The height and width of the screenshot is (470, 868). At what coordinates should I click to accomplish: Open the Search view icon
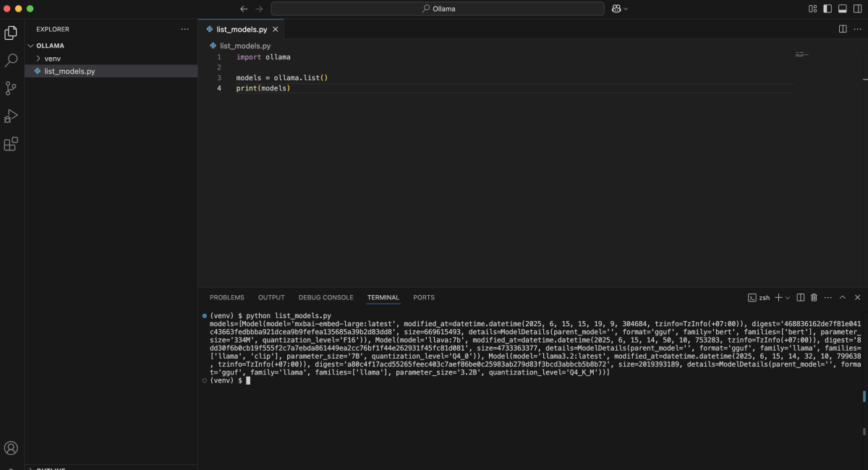11,61
